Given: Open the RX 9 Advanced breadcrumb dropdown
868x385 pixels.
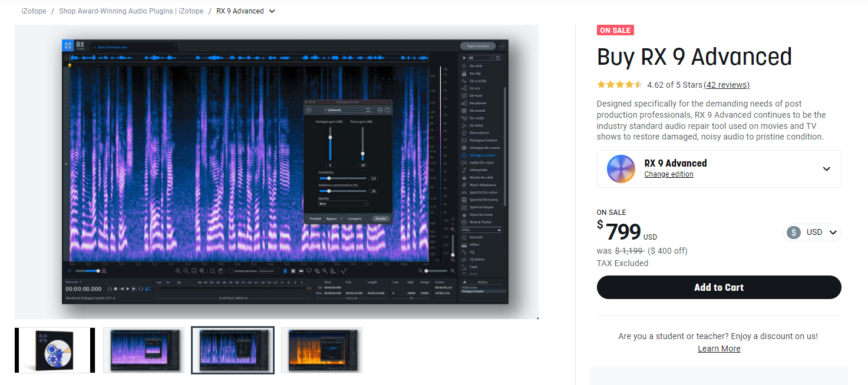Looking at the screenshot, I should click(x=272, y=11).
